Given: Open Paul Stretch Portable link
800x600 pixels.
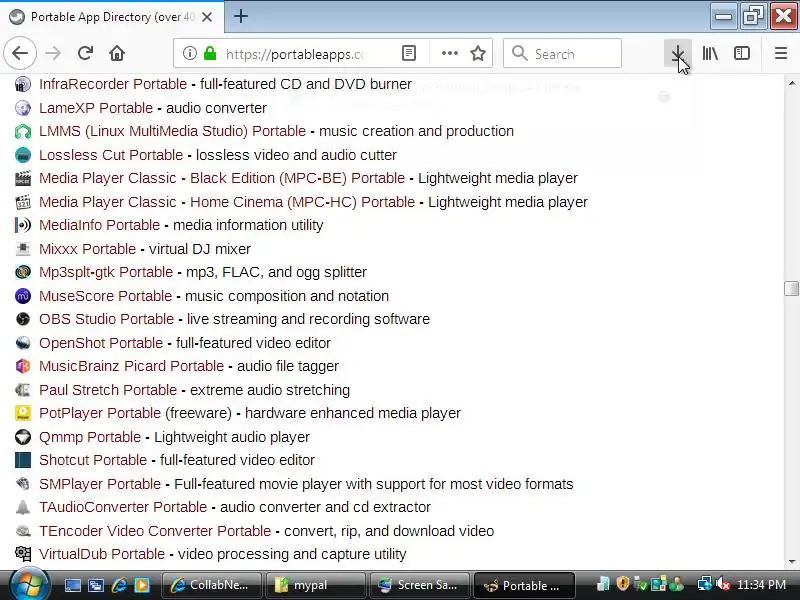Looking at the screenshot, I should [x=108, y=390].
